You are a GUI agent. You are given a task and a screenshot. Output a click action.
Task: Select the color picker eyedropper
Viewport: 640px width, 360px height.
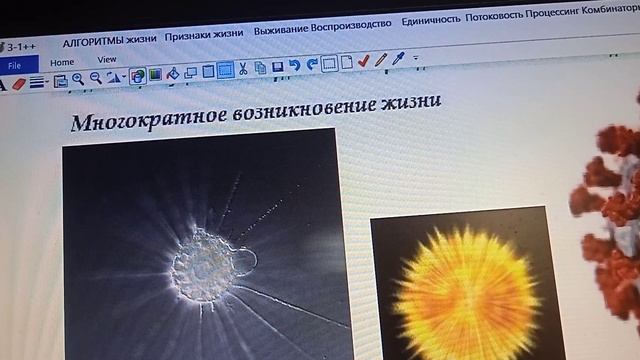[398, 58]
